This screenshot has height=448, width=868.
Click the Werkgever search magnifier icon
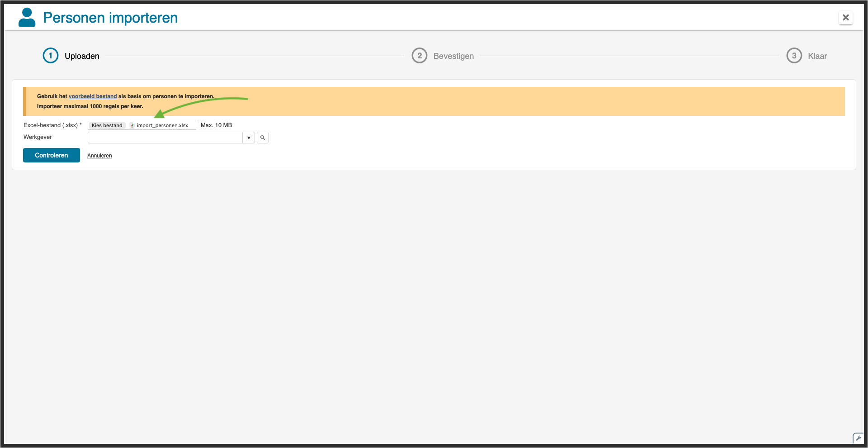[x=263, y=138]
